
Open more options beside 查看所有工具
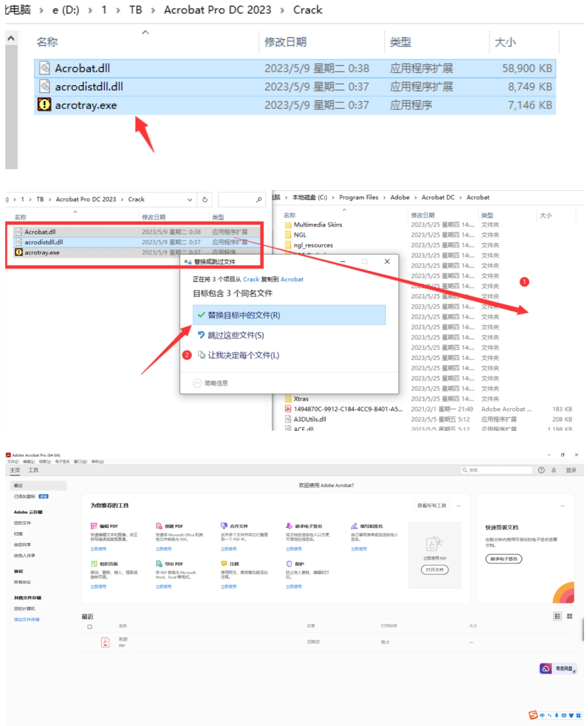pos(459,506)
